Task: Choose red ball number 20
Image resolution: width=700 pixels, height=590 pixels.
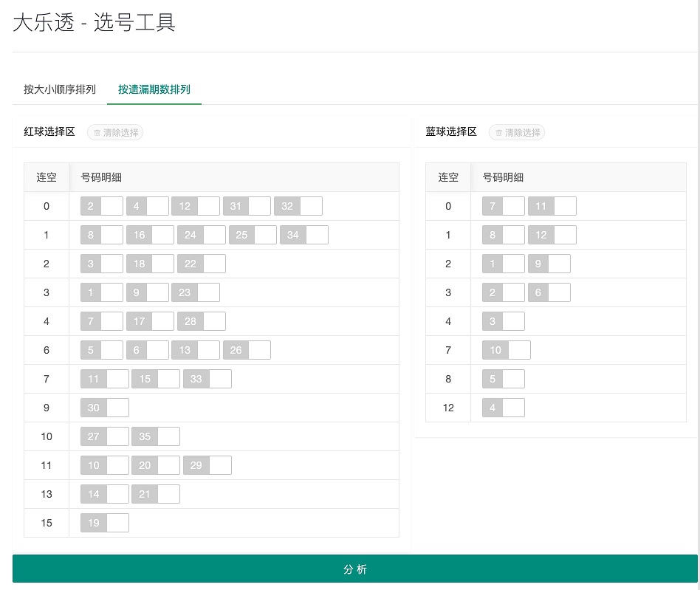Action: coord(156,465)
